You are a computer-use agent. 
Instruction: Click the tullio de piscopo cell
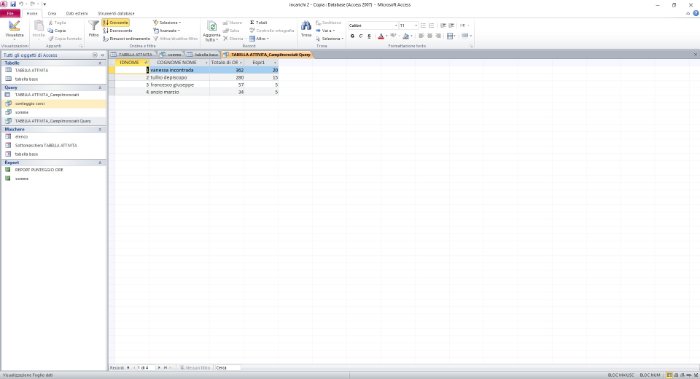(x=179, y=78)
